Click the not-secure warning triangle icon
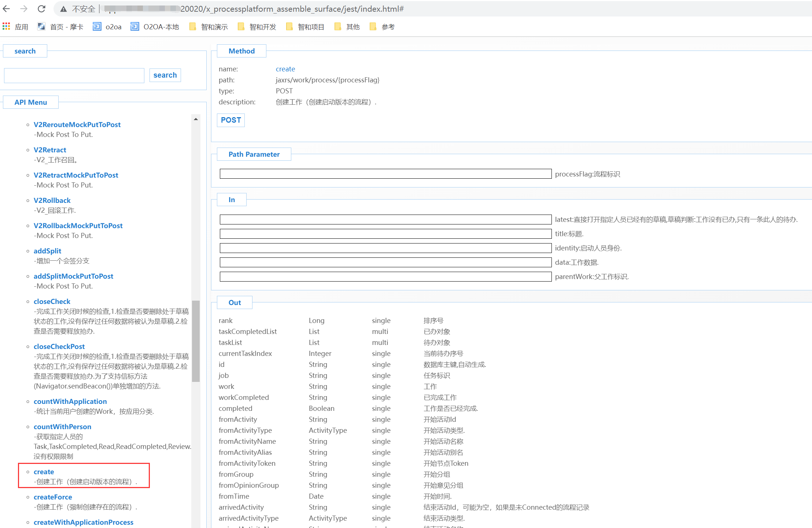The image size is (812, 528). (x=63, y=9)
